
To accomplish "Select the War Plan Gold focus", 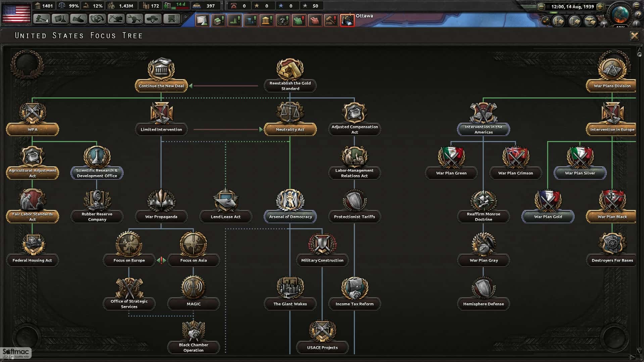I will pos(548,217).
